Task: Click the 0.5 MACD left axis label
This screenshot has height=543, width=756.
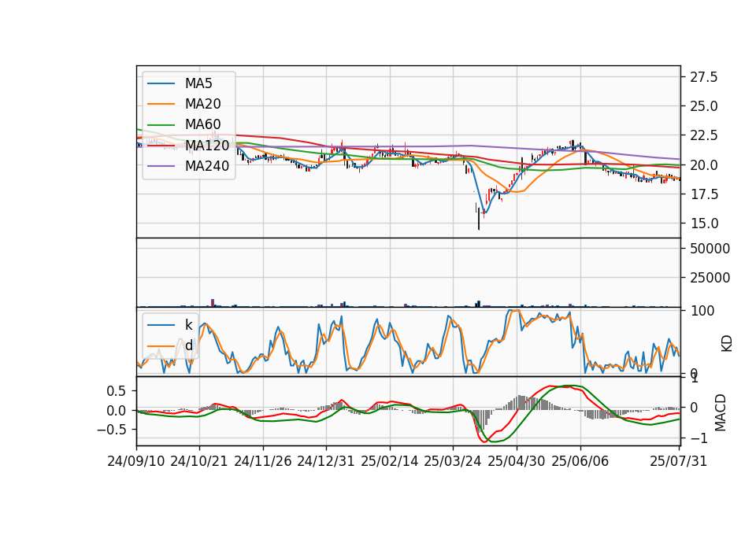Action: point(117,391)
